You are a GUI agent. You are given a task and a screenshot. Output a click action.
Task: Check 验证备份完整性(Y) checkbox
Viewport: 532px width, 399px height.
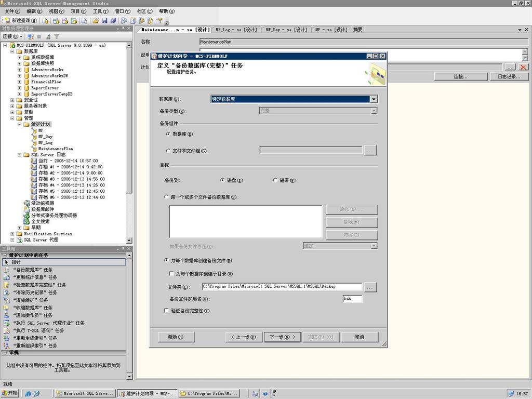point(166,311)
